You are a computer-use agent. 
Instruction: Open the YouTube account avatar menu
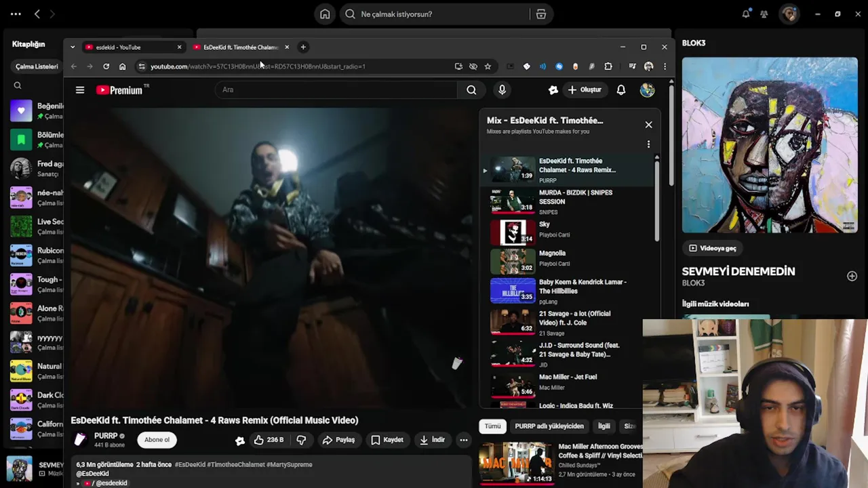[x=647, y=89]
